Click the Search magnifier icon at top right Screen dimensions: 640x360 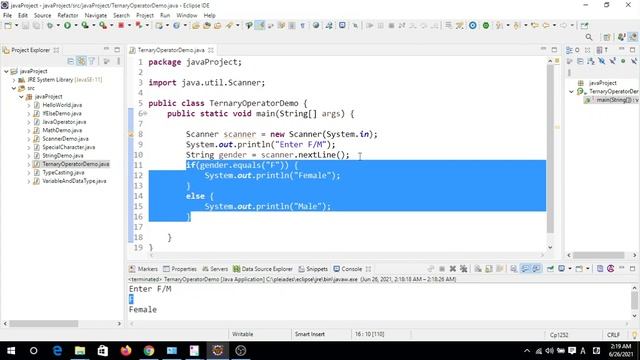pyautogui.click(x=589, y=37)
